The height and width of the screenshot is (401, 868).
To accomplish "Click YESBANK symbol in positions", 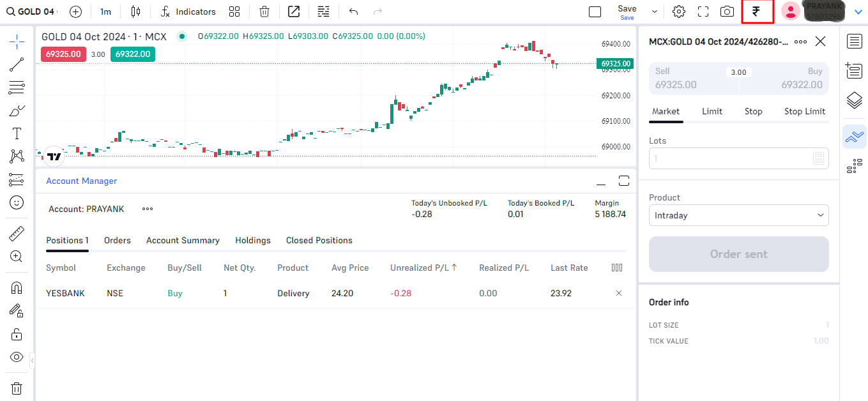I will [x=65, y=294].
